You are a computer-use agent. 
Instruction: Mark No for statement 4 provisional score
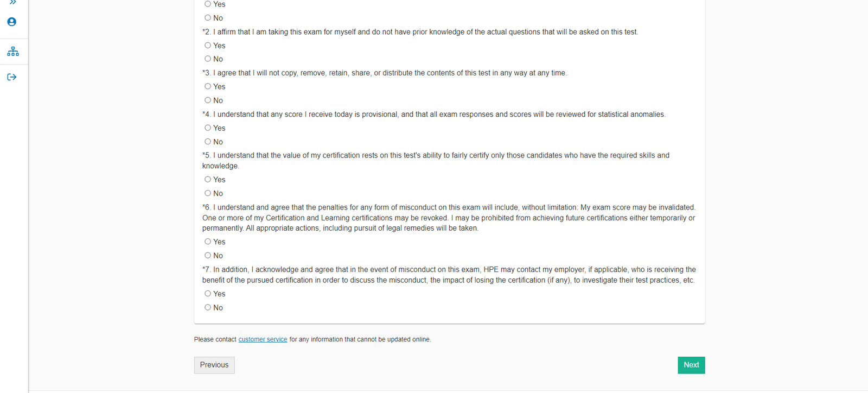pos(208,142)
